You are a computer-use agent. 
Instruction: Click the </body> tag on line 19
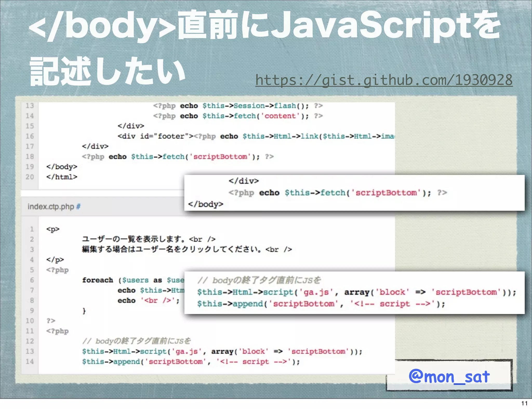[62, 167]
